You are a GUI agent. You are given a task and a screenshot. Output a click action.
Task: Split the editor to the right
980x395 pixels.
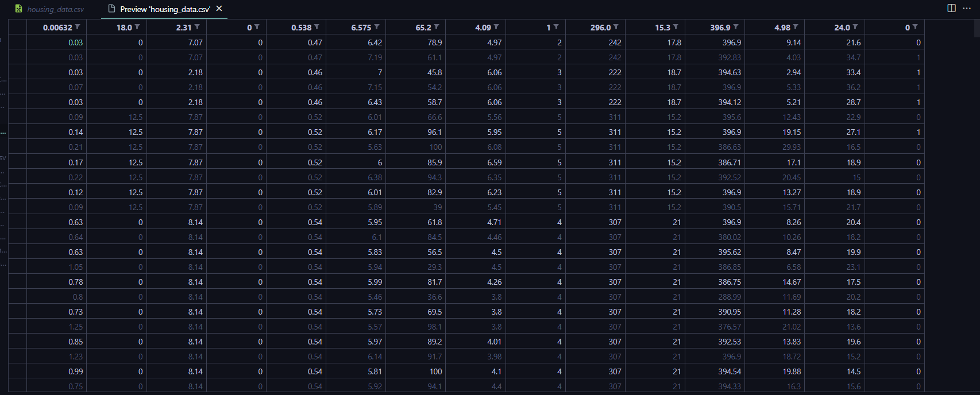coord(951,8)
